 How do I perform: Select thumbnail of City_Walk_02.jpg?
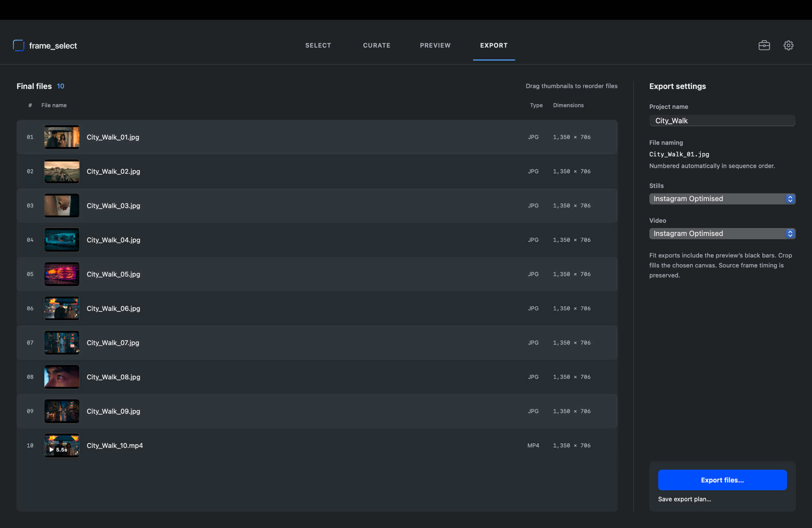pos(62,171)
